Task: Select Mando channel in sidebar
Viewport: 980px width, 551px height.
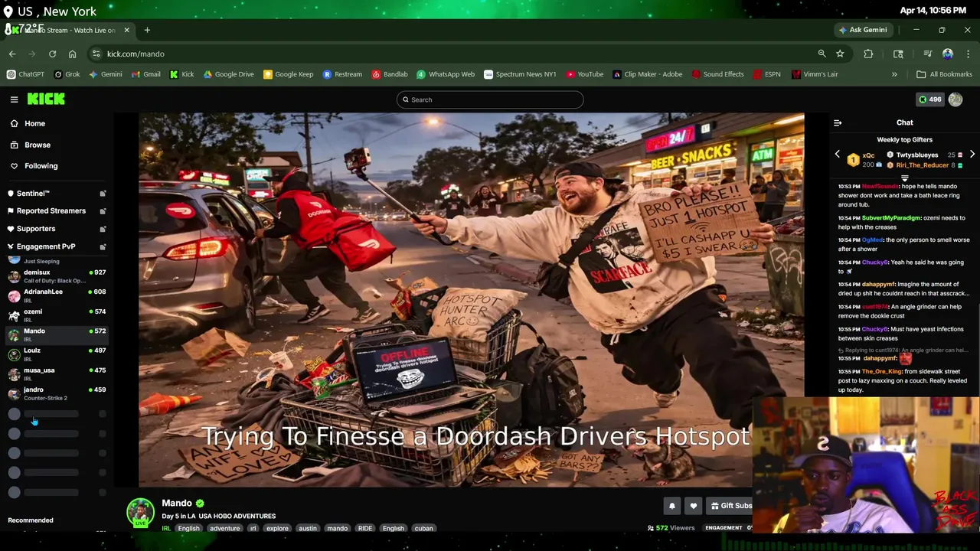Action: click(57, 334)
